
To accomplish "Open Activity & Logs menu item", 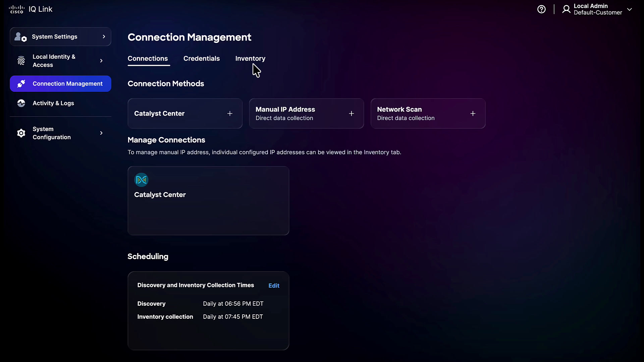I will click(x=60, y=103).
